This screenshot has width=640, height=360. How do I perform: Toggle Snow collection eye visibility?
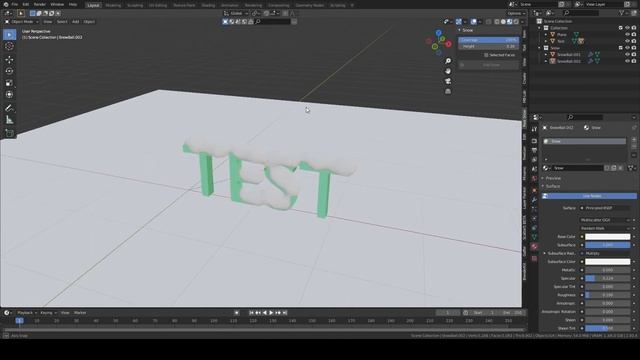[x=627, y=48]
